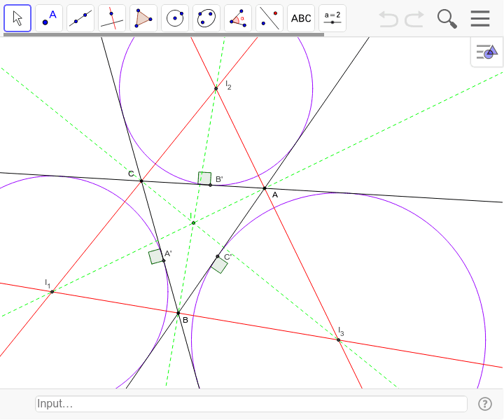Viewport: 504px width, 420px height.
Task: Select the Polygon tool
Action: [143, 18]
